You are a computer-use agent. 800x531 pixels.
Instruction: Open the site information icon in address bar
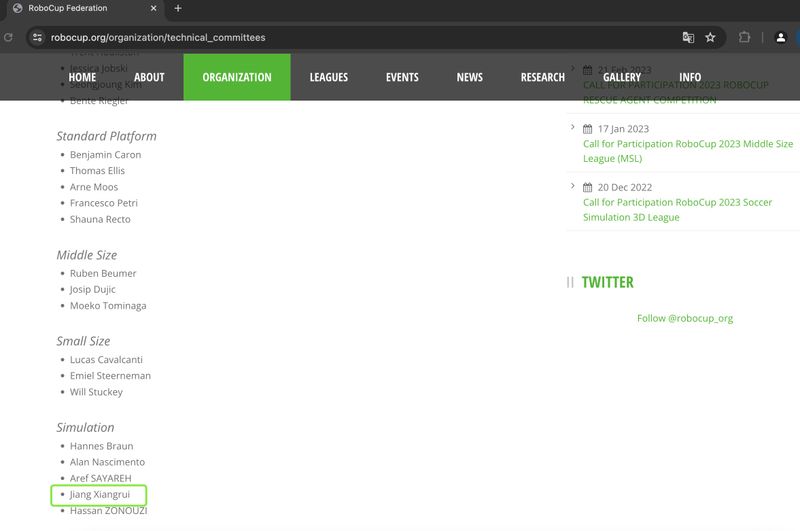tap(37, 37)
